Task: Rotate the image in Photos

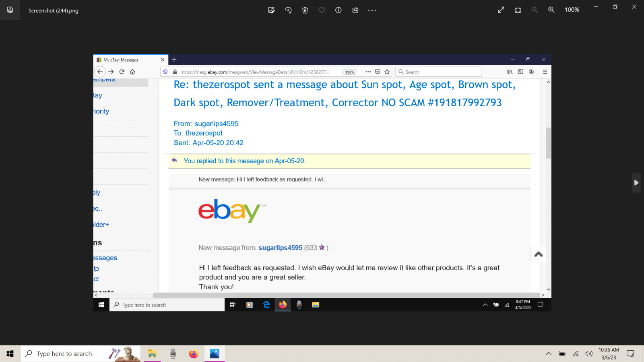Action: point(288,10)
